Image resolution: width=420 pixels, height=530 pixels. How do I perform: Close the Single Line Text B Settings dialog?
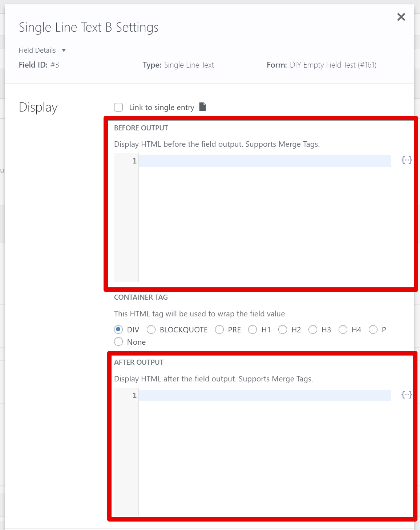[x=401, y=17]
